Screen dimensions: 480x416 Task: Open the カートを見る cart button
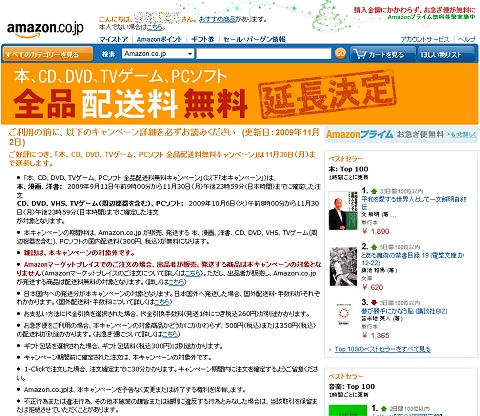click(383, 54)
